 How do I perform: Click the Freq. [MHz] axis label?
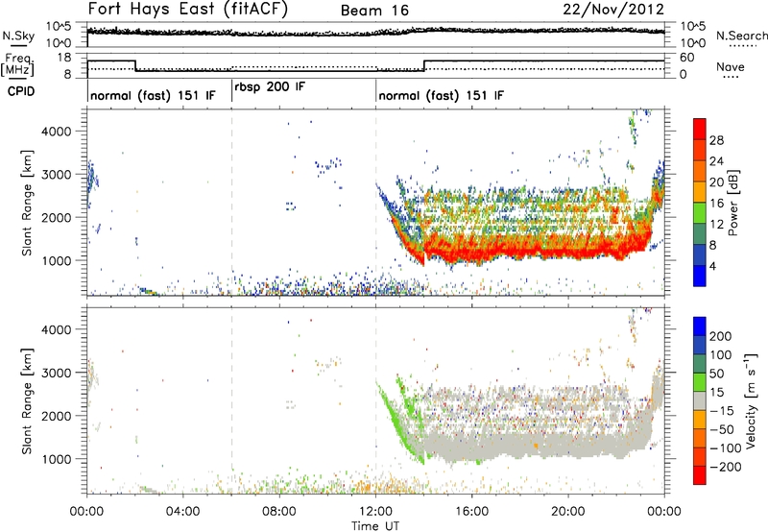click(17, 65)
